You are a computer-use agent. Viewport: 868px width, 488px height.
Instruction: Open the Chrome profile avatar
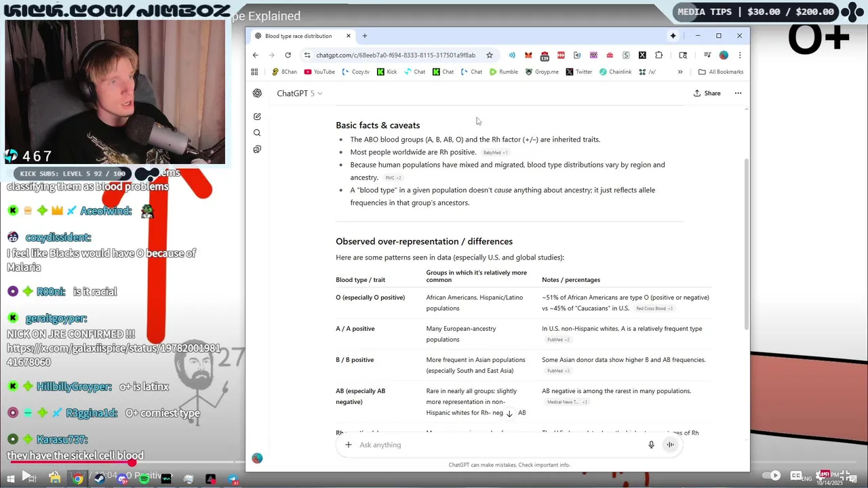(724, 55)
